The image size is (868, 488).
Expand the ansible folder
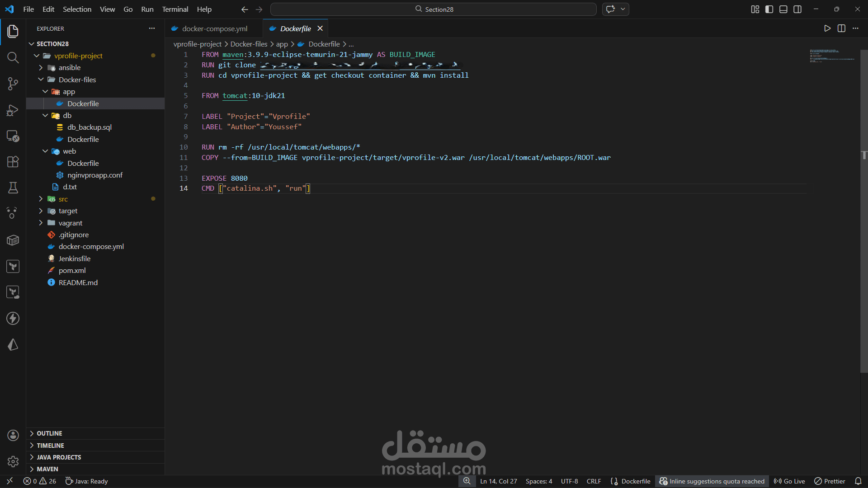tap(69, 67)
